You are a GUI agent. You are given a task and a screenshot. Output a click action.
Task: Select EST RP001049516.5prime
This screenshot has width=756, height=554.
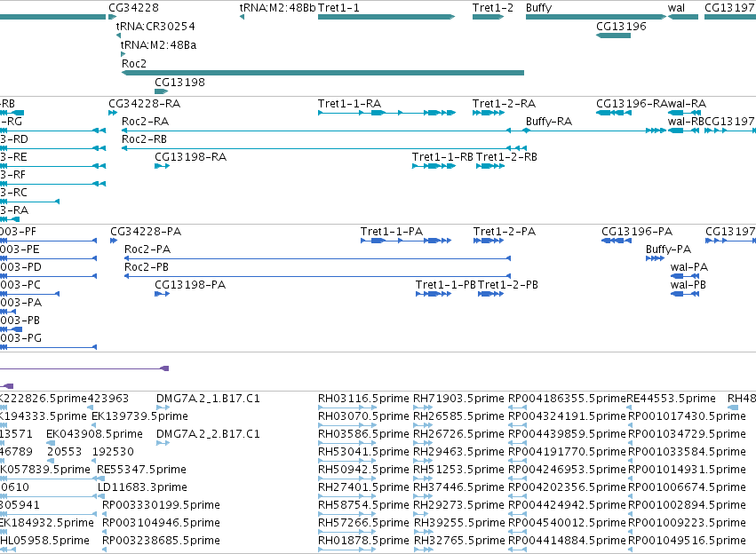[687, 542]
